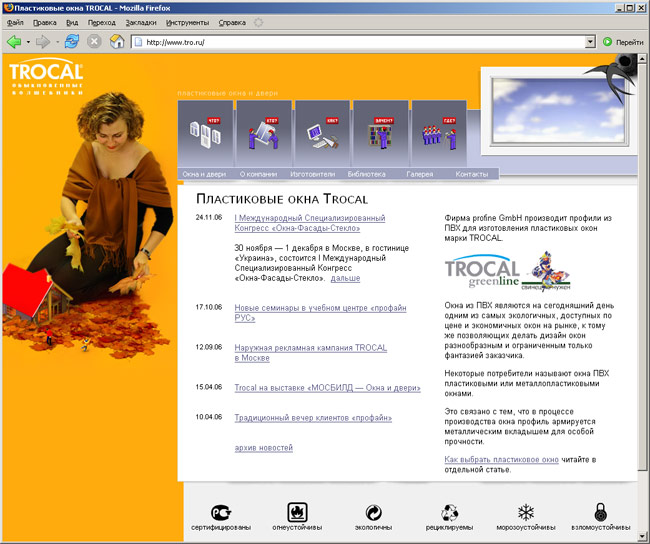650x544 pixels.
Task: Click the vertical scrollbar down arrow
Action: pyautogui.click(x=643, y=537)
